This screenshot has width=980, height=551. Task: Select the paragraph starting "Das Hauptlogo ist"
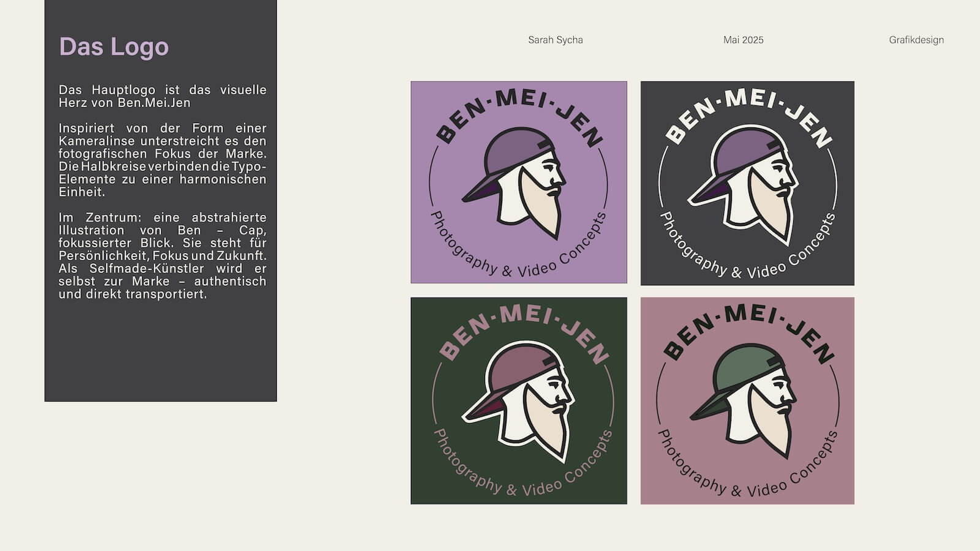(x=162, y=96)
